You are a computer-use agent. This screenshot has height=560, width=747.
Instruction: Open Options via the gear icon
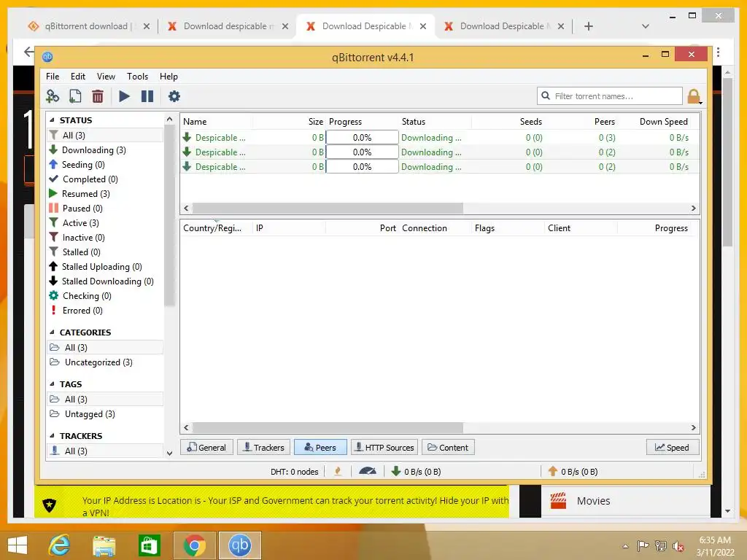174,96
